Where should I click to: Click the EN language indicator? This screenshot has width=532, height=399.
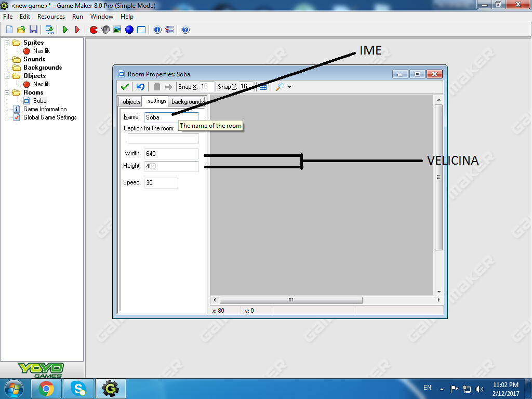(427, 388)
